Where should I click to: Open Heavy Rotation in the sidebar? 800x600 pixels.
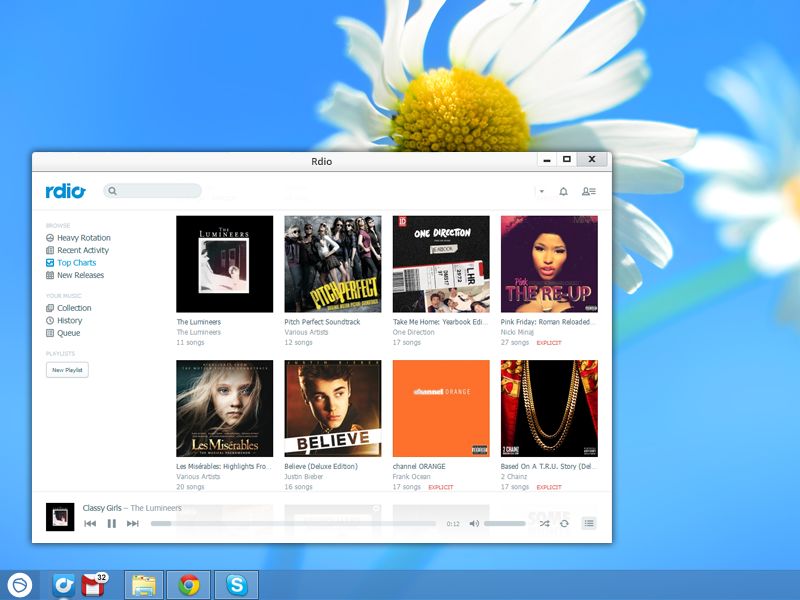[x=78, y=238]
